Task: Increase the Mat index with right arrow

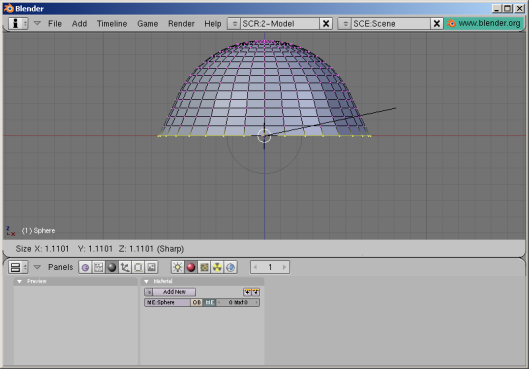Action: pos(256,302)
